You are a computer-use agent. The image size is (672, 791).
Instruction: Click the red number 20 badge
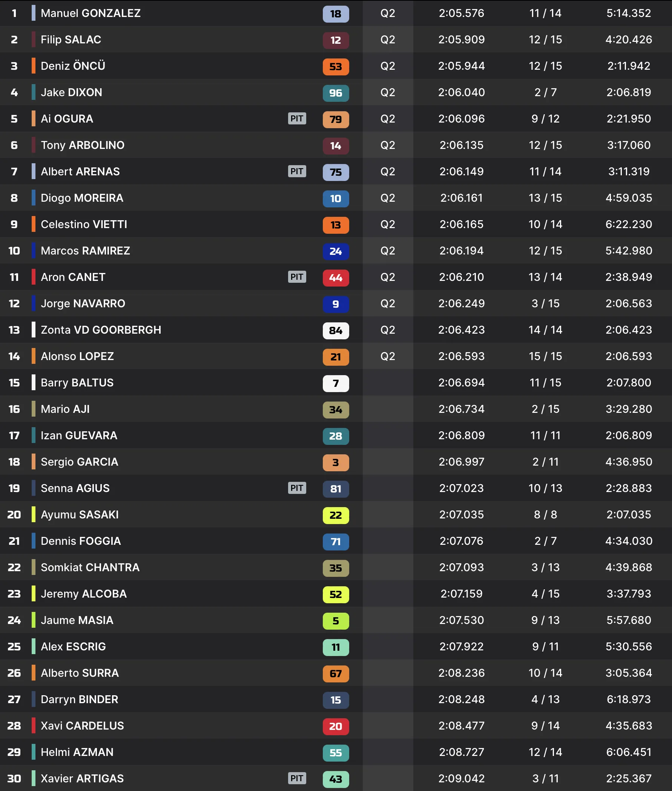tap(336, 726)
